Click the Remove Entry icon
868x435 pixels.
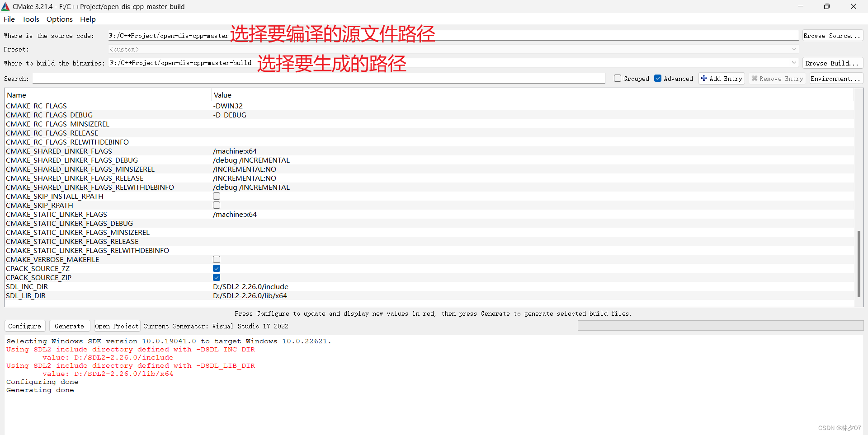point(754,78)
